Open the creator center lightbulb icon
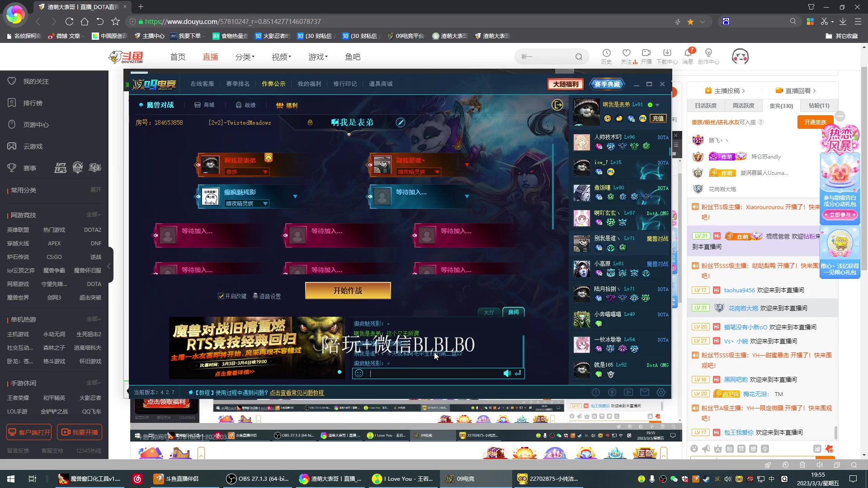The width and height of the screenshot is (868, 488). pos(708,53)
